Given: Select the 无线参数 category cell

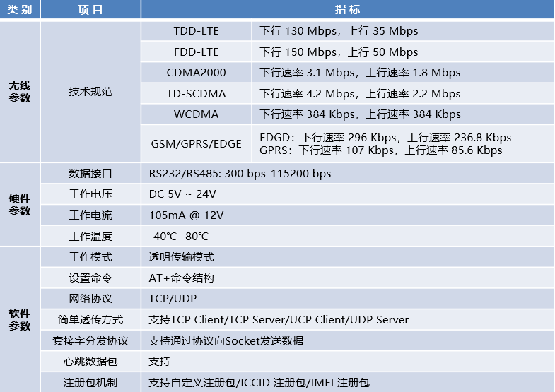Looking at the screenshot, I should coord(20,92).
